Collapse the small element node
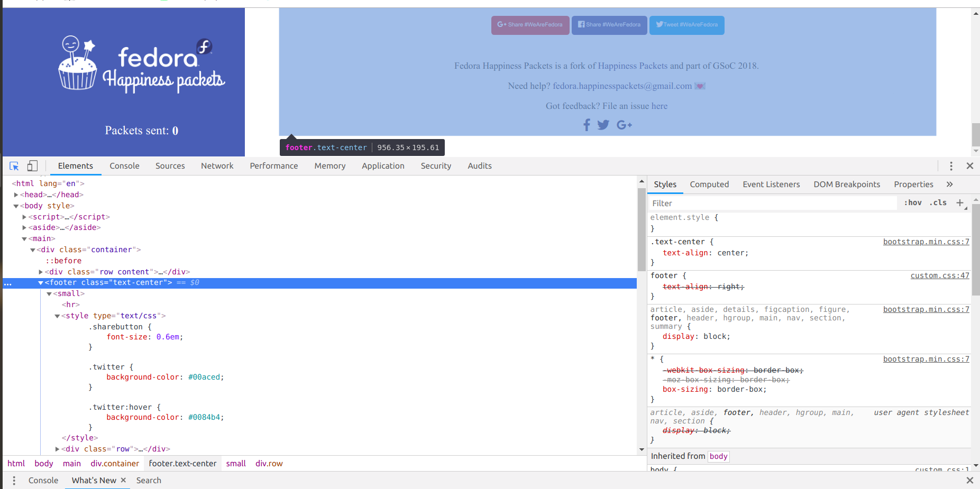 [49, 294]
